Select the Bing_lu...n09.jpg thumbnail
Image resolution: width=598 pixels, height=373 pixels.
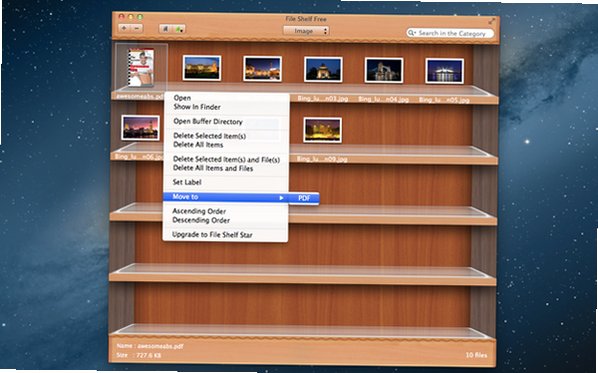click(x=323, y=130)
